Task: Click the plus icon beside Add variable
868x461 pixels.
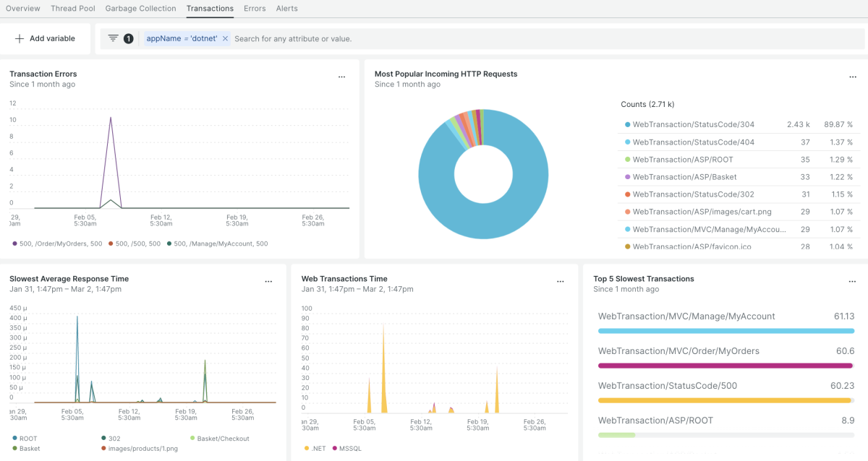Action: tap(20, 38)
